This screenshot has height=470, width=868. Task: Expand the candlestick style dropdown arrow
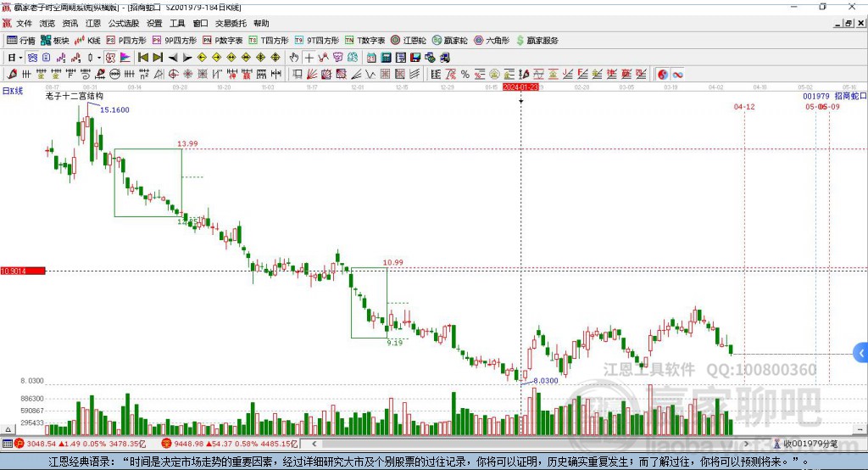pos(99,58)
